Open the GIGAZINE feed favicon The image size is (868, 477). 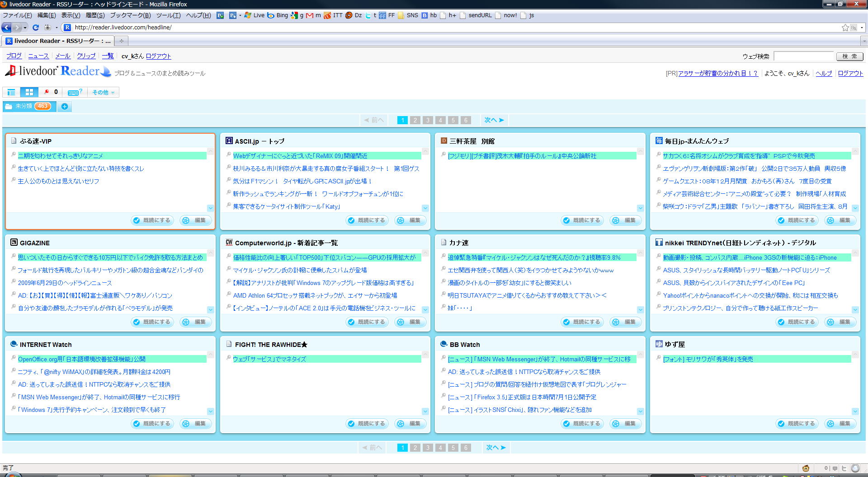click(x=14, y=243)
